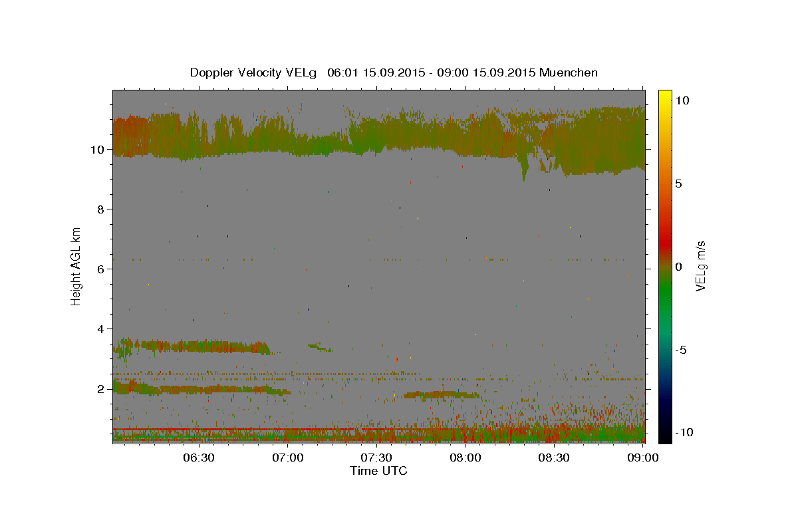Click the end time '09:00 15.09.2015' in title
Screen dimensions: 798x532
click(x=487, y=72)
